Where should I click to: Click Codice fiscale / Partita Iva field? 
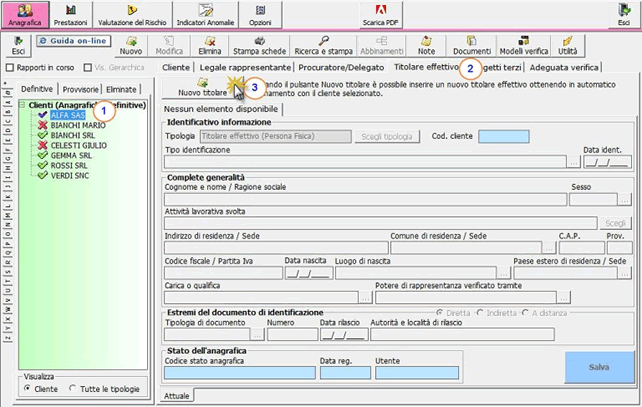click(223, 273)
